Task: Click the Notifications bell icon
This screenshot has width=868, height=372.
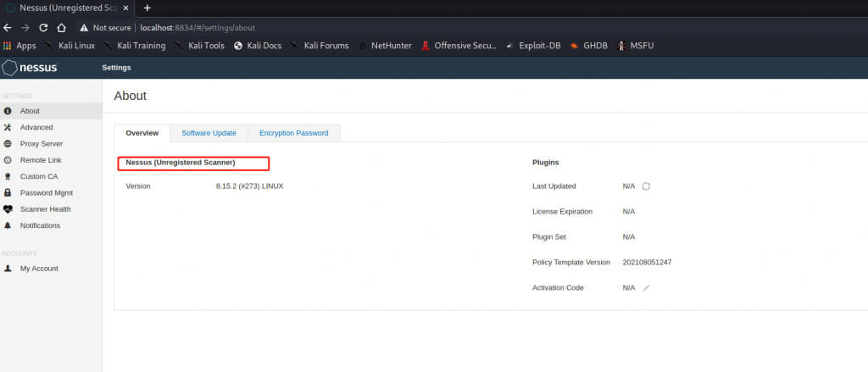Action: click(x=8, y=225)
